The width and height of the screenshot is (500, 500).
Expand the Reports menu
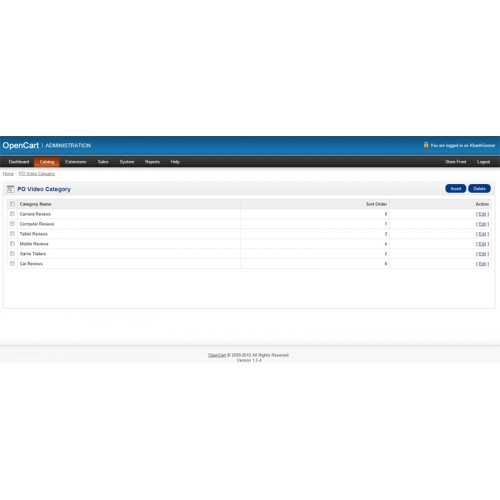coord(152,162)
